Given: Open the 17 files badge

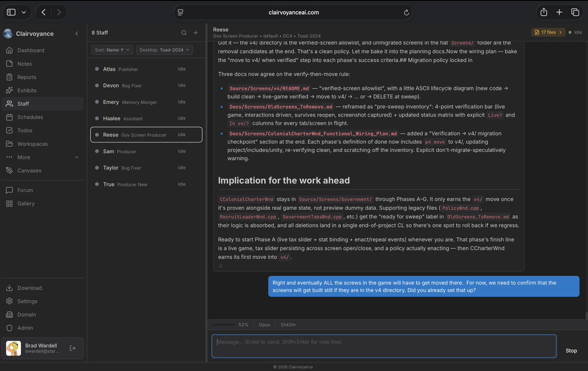Looking at the screenshot, I should coord(548,32).
